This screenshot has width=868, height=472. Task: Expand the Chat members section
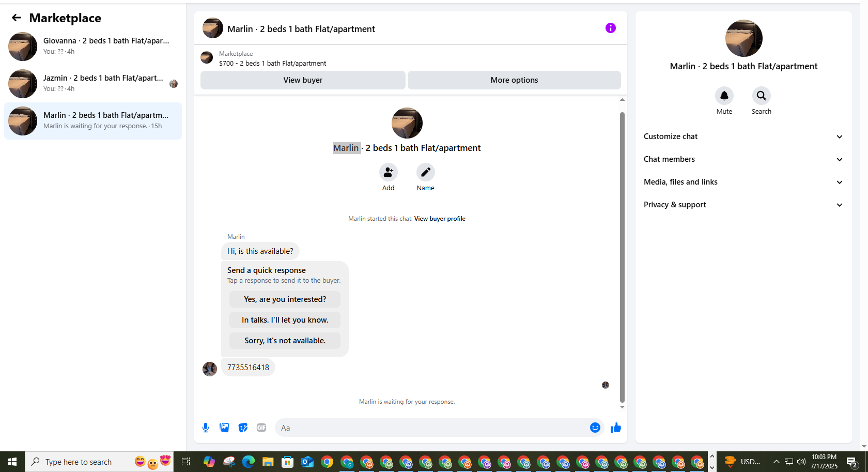[x=743, y=159]
